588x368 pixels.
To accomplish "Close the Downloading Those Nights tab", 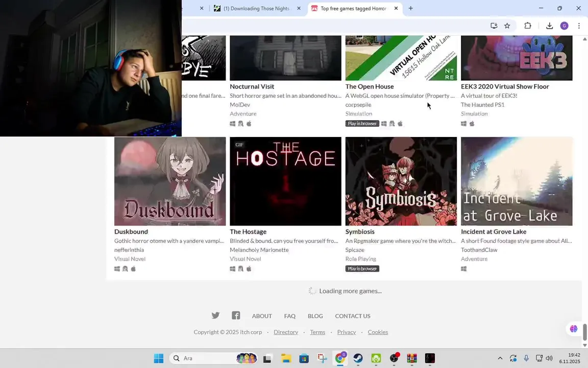I will point(299,8).
